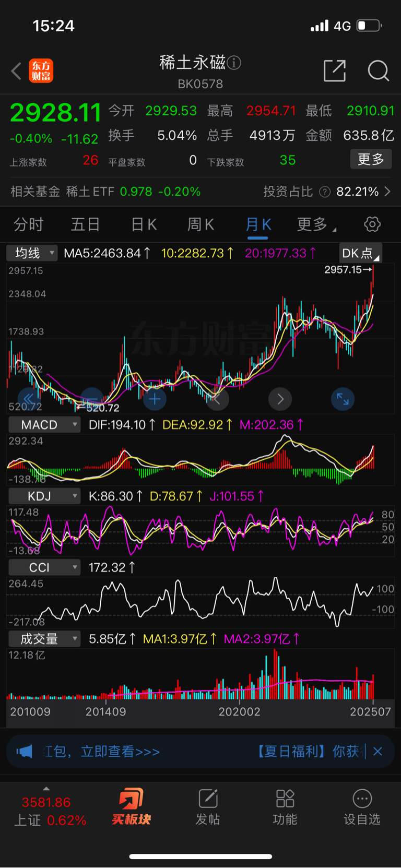The width and height of the screenshot is (401, 868).
Task: Zoom in the chart with plus button
Action: (155, 399)
